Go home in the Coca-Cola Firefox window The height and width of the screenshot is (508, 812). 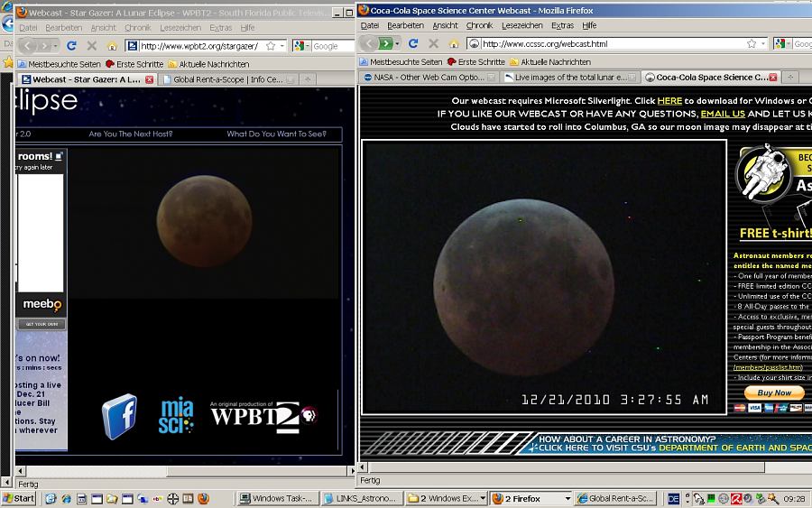[x=454, y=43]
